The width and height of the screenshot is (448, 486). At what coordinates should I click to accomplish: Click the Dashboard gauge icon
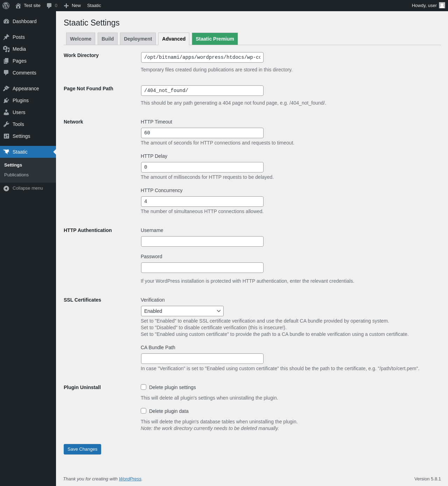coord(6,21)
